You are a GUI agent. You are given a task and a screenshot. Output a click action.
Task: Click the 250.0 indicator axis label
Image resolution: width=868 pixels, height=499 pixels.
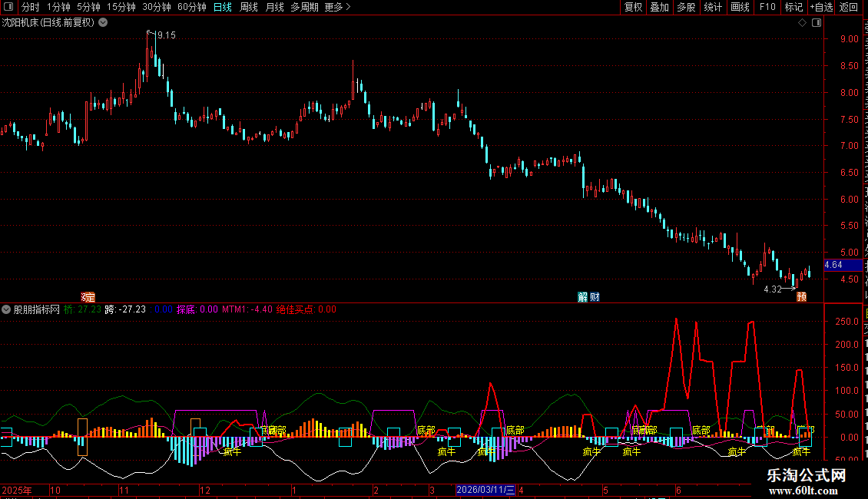pos(847,322)
